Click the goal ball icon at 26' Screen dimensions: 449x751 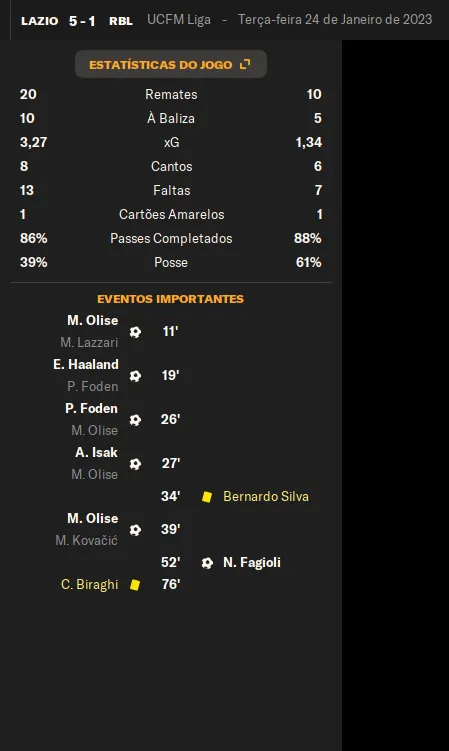click(136, 420)
